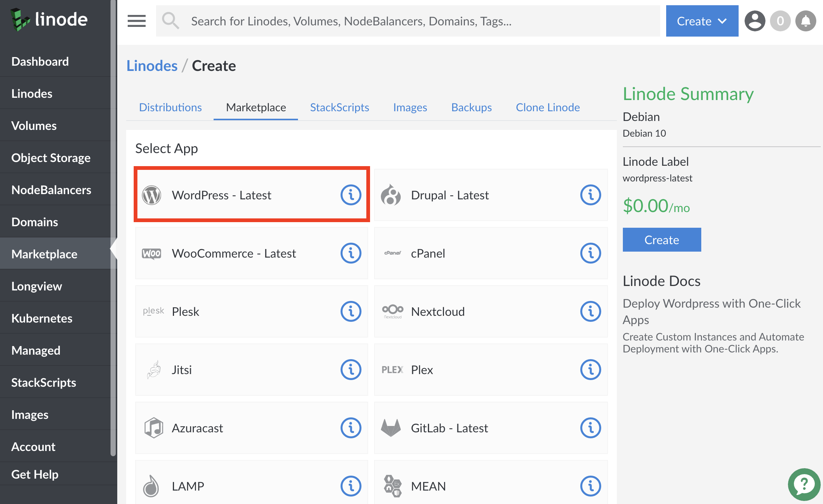The width and height of the screenshot is (823, 504).
Task: Click the Create button in Linode Summary
Action: [661, 239]
